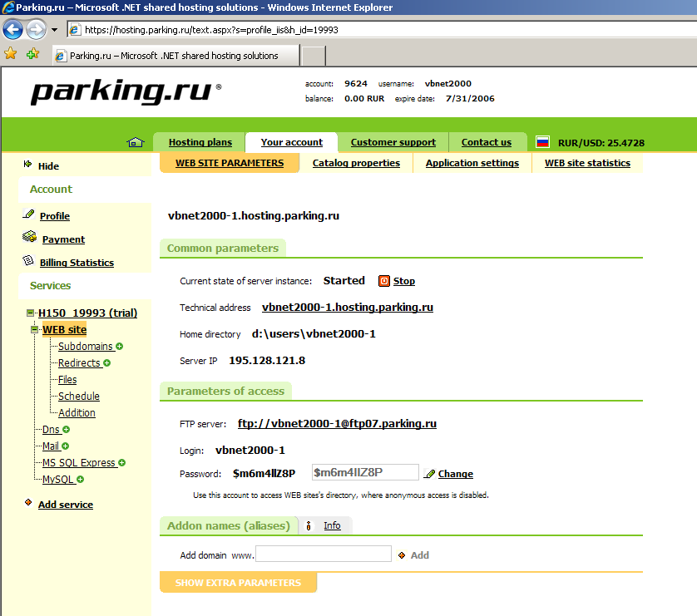The width and height of the screenshot is (697, 616).
Task: Click the green plus next to Dns
Action: [x=67, y=430]
